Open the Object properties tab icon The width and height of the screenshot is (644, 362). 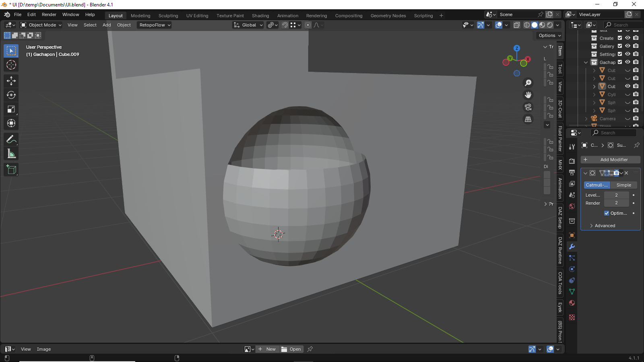tap(572, 235)
